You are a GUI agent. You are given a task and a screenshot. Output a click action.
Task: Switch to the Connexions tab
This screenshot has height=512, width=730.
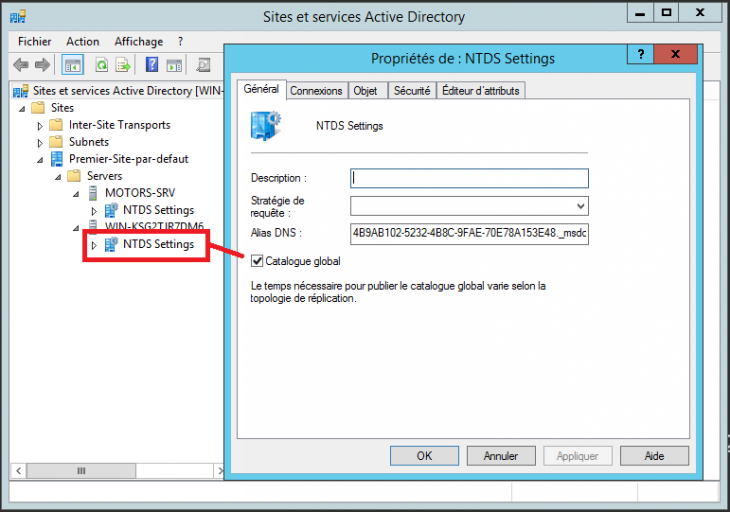316,91
